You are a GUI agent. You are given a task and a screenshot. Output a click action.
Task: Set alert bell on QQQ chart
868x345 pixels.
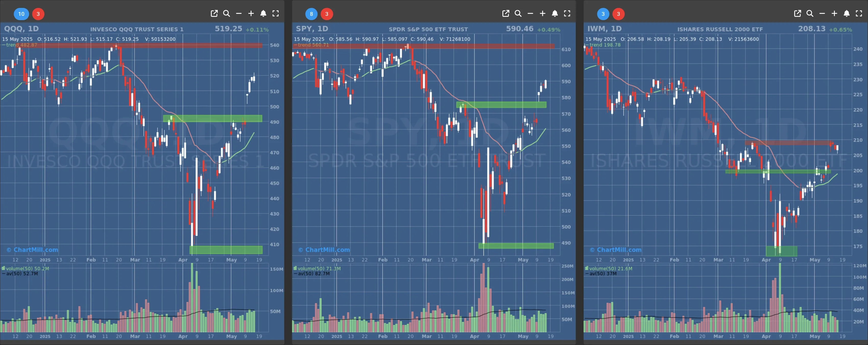pyautogui.click(x=263, y=14)
